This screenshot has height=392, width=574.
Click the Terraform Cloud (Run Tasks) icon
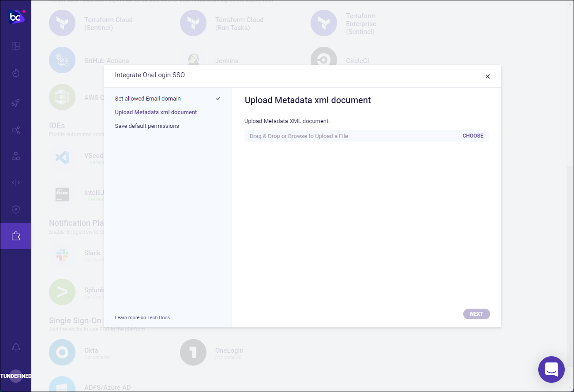point(193,23)
